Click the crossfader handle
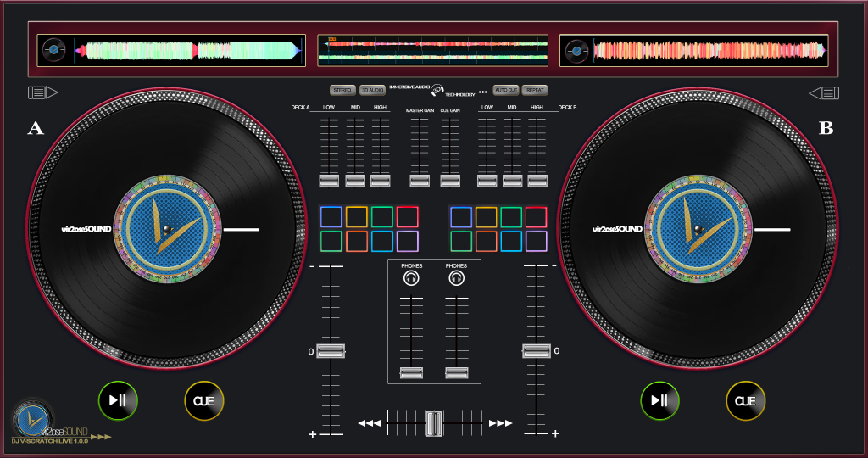This screenshot has width=868, height=458. [x=434, y=424]
